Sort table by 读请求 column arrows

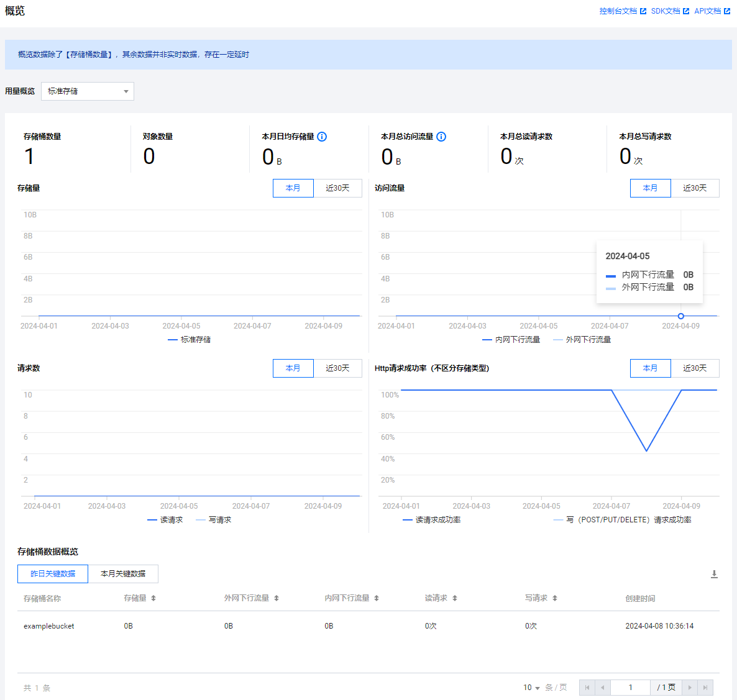(x=455, y=598)
